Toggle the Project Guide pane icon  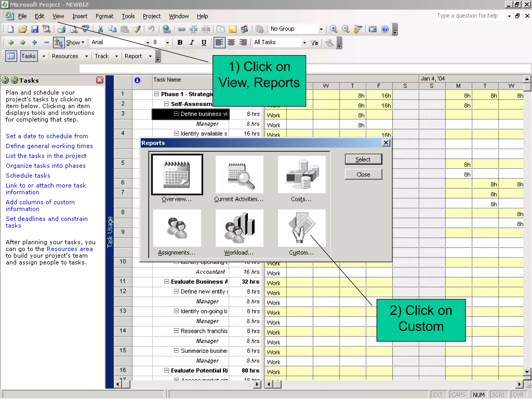coord(11,56)
